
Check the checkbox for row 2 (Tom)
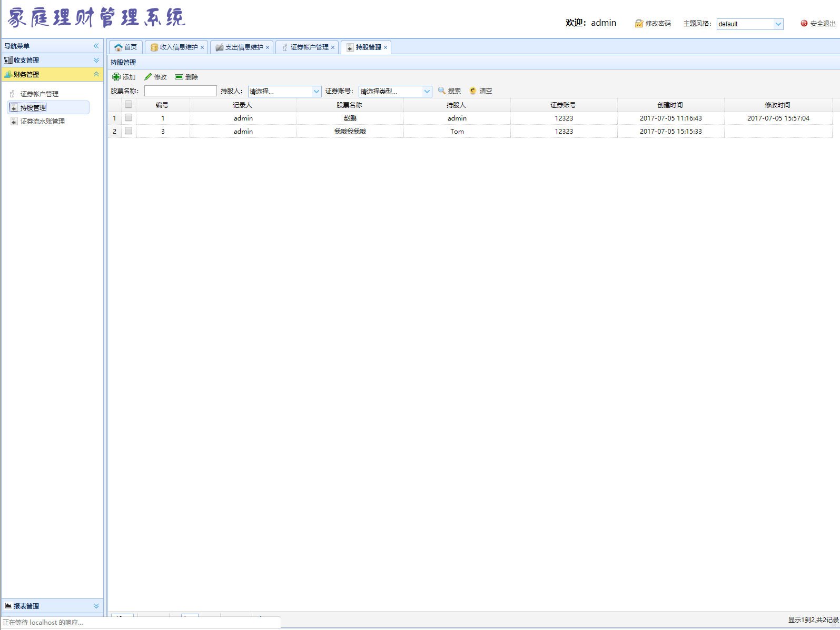(129, 131)
